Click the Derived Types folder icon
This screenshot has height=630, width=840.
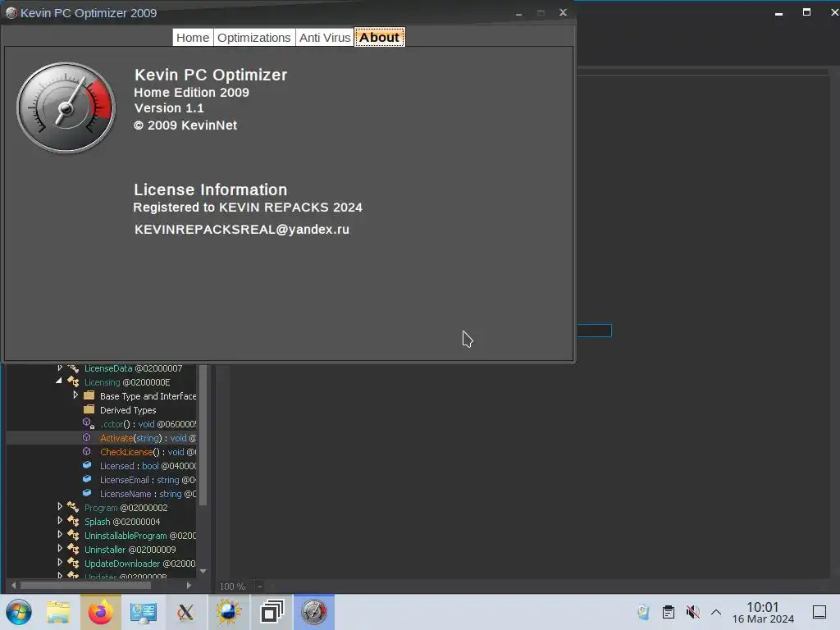pyautogui.click(x=89, y=410)
